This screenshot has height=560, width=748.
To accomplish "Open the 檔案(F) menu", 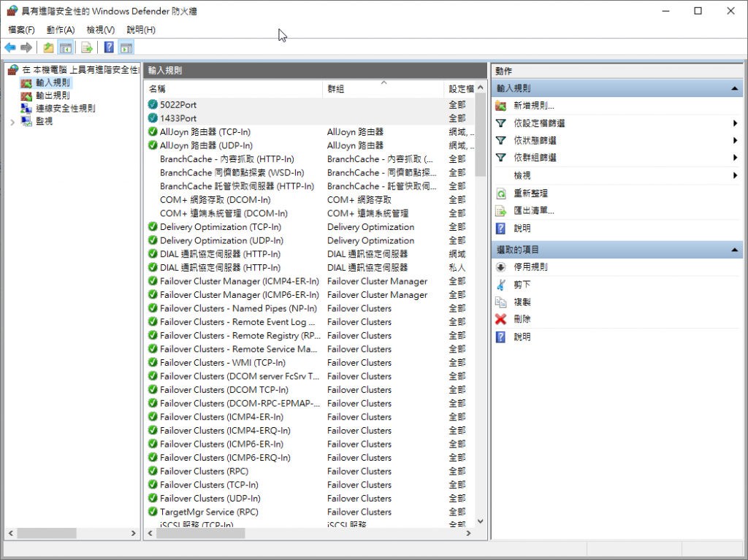I will tap(21, 30).
